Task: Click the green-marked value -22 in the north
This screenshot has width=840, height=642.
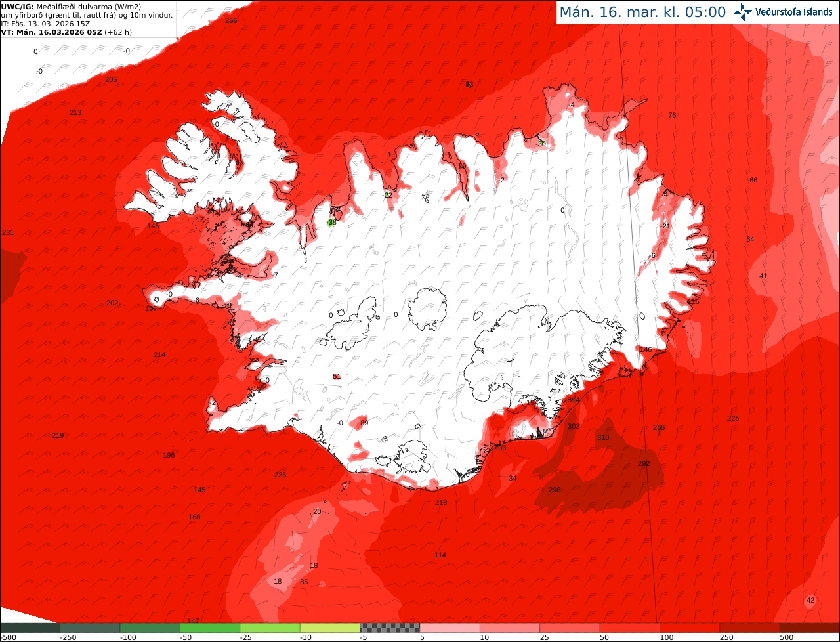Action: pos(388,195)
